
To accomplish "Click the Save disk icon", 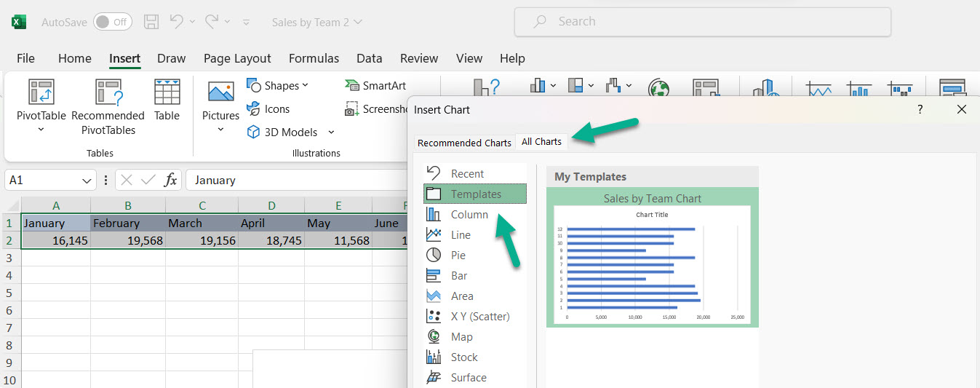I will [x=151, y=22].
